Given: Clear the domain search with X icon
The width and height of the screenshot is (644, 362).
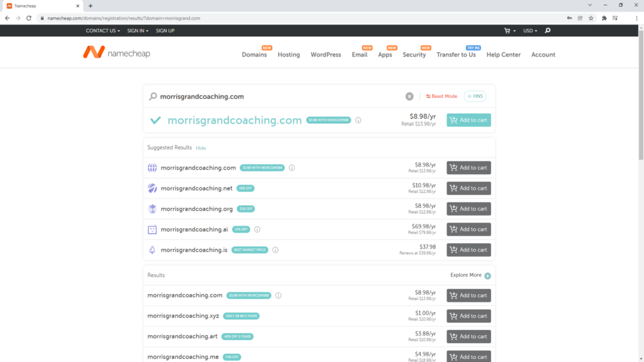Looking at the screenshot, I should (409, 96).
